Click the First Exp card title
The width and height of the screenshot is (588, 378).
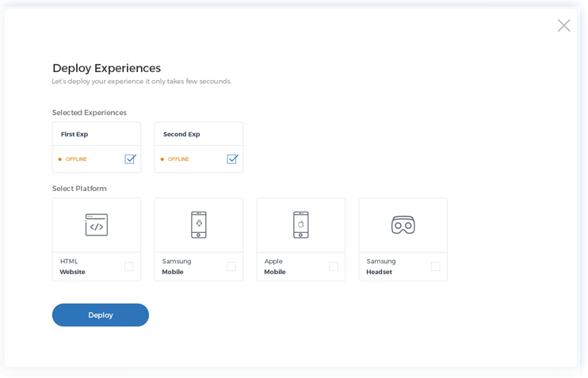74,134
